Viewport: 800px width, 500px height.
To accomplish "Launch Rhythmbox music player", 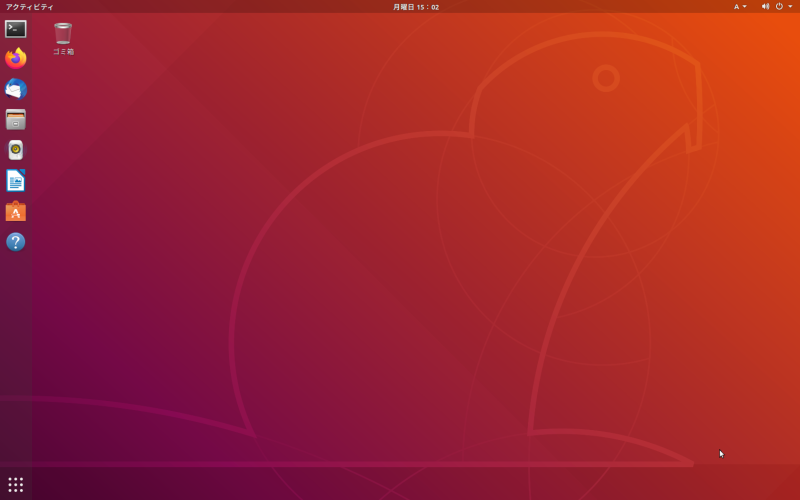I will click(15, 150).
